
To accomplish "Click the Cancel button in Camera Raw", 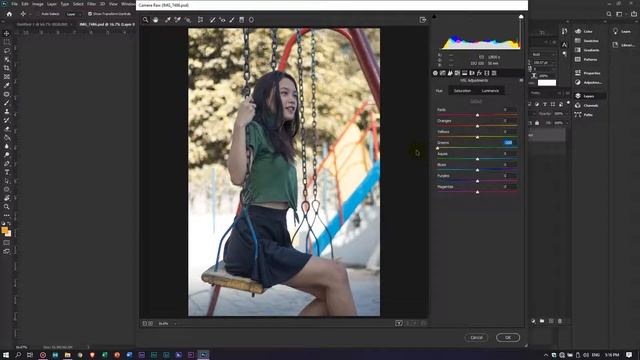I will (476, 338).
